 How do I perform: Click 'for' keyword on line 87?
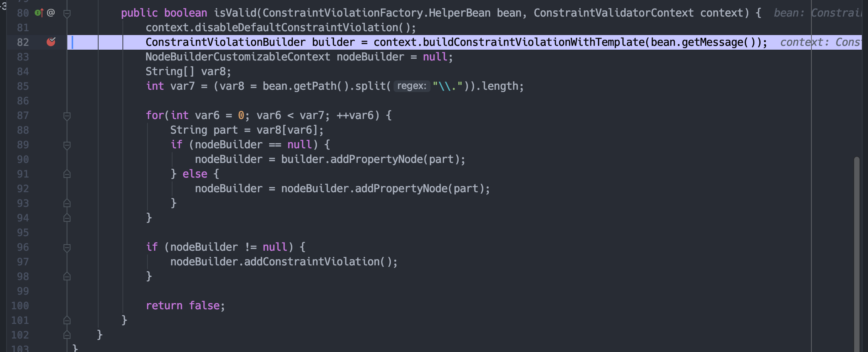click(x=155, y=115)
